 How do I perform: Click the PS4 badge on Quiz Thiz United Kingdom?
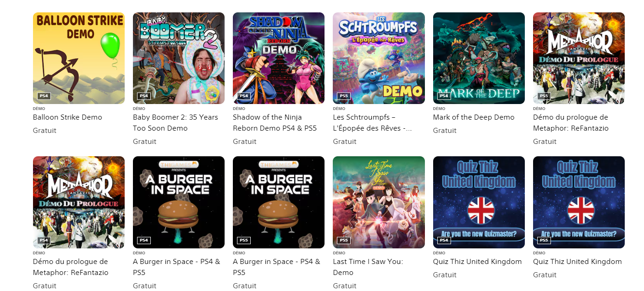(443, 240)
